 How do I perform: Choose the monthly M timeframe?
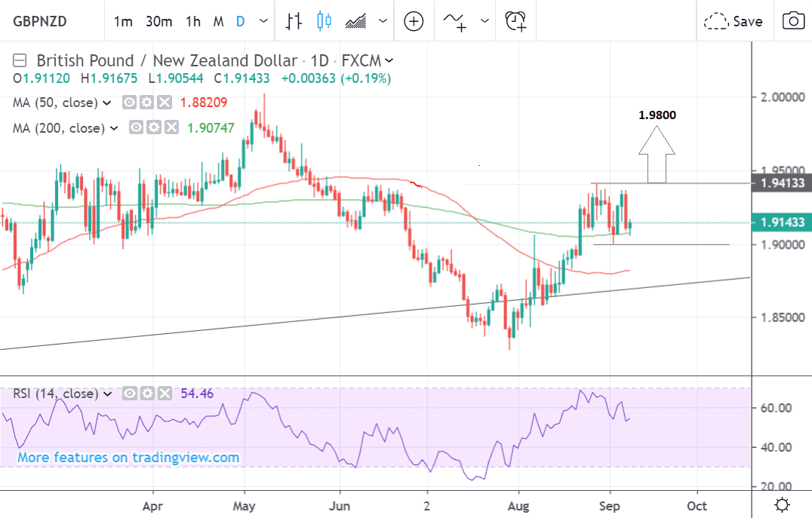[219, 22]
